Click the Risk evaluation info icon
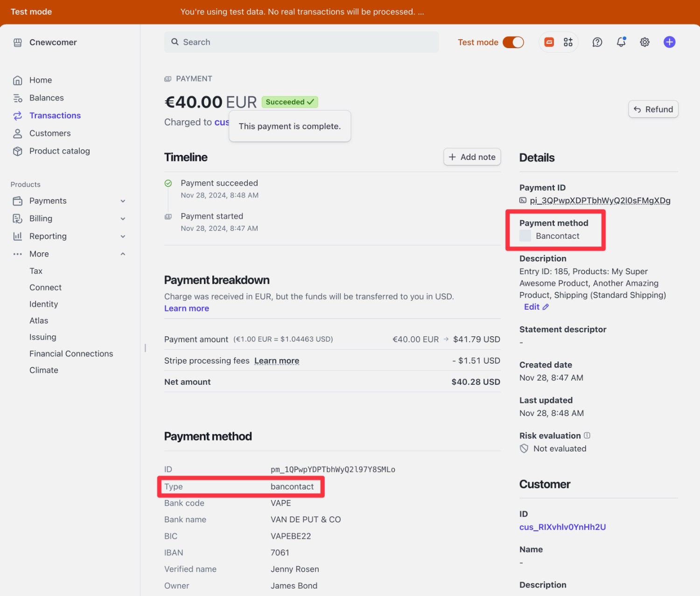This screenshot has width=700, height=596. [587, 436]
